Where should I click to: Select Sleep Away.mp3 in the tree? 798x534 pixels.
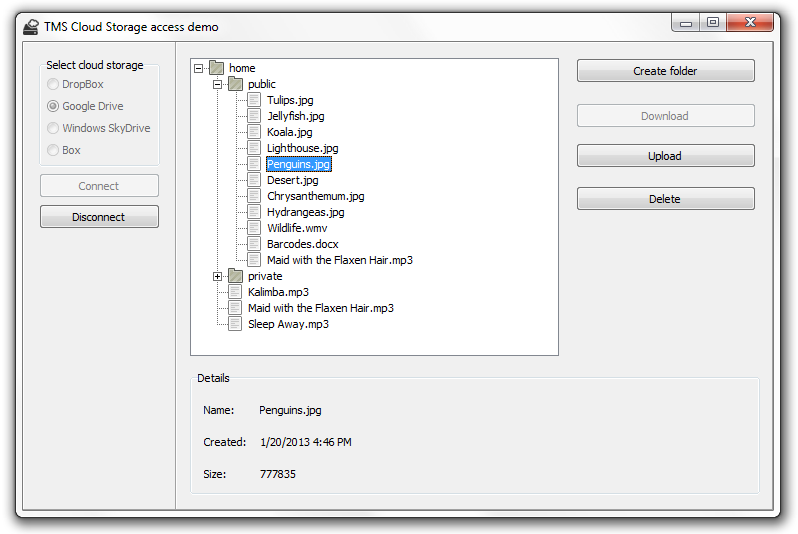coord(289,324)
